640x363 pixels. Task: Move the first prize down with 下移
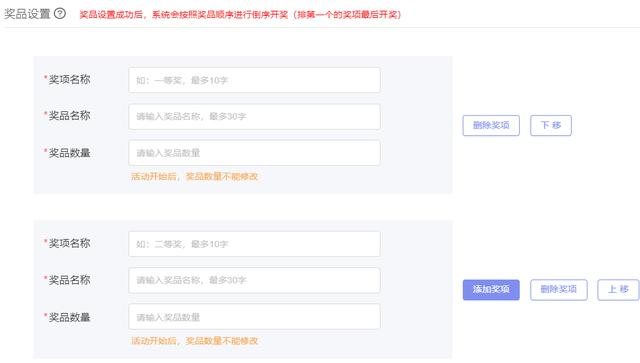click(x=551, y=125)
